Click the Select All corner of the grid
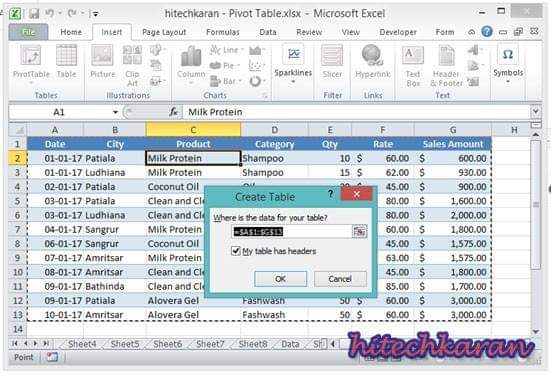Viewport: 551px width, 375px height. (18, 130)
